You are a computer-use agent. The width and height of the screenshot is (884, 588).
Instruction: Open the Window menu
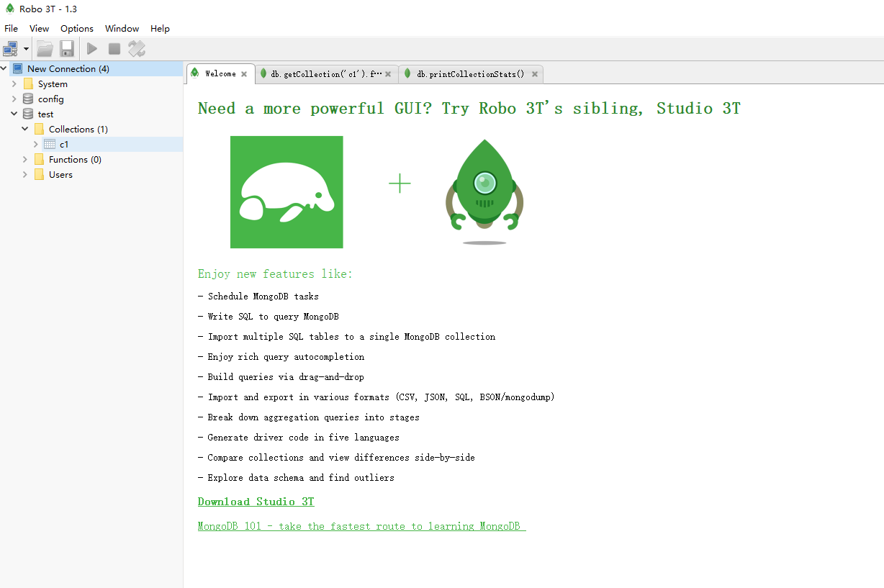(x=122, y=29)
